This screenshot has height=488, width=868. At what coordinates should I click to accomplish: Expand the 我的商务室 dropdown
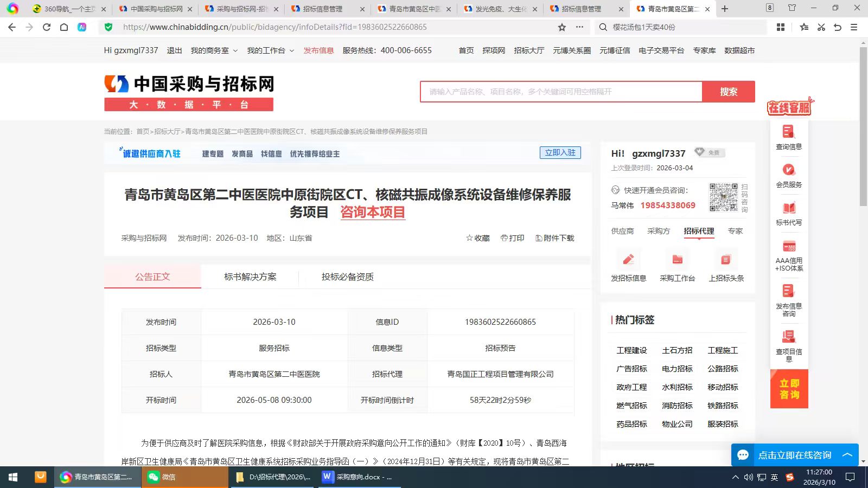214,50
